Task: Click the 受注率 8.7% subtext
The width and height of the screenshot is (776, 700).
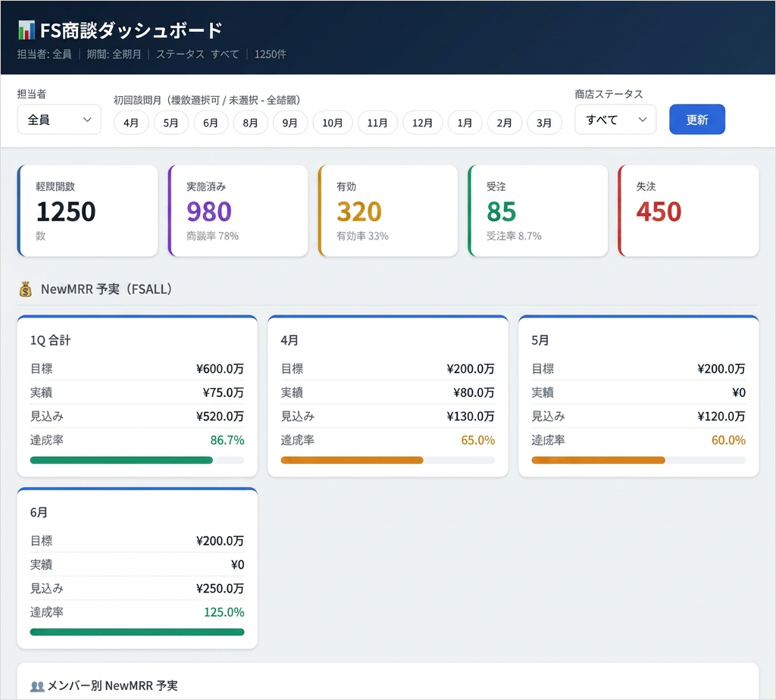Action: (x=514, y=236)
